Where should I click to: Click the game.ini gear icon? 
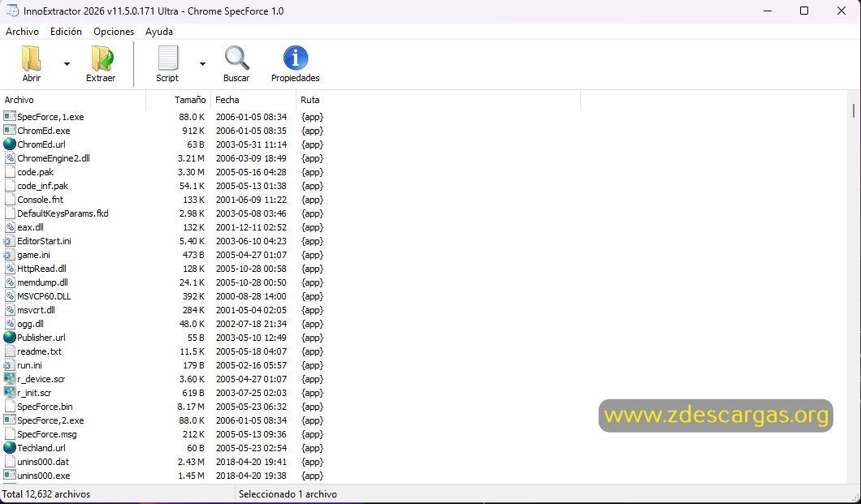tap(9, 255)
